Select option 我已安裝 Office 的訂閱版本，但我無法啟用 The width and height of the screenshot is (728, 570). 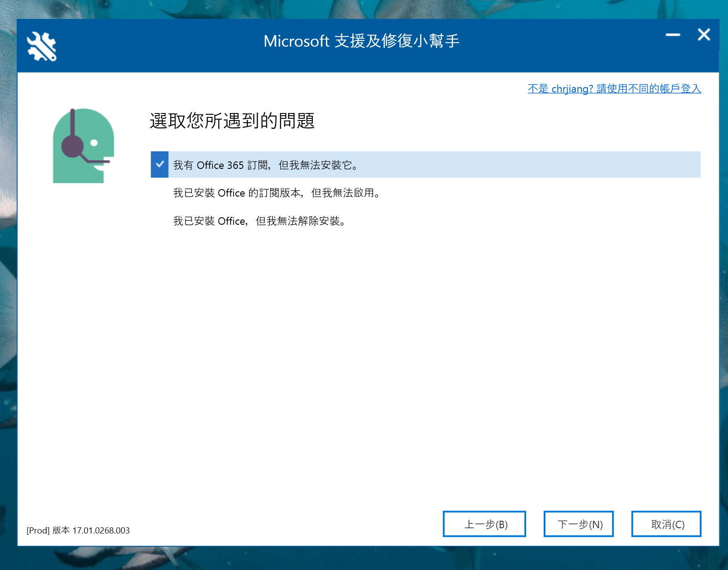277,193
